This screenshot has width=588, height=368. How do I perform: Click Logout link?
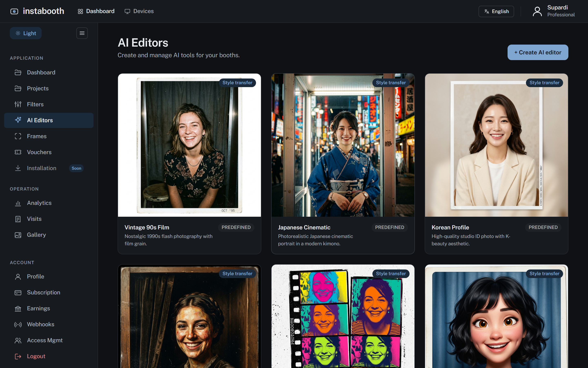coord(49,356)
